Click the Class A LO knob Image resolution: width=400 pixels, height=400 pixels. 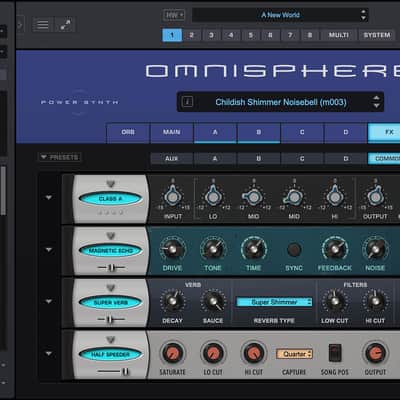(213, 197)
